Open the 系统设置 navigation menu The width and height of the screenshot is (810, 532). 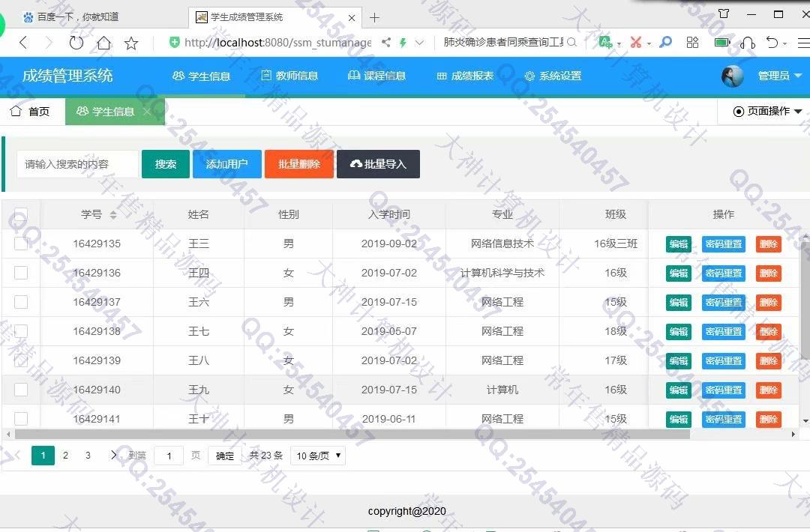(553, 76)
